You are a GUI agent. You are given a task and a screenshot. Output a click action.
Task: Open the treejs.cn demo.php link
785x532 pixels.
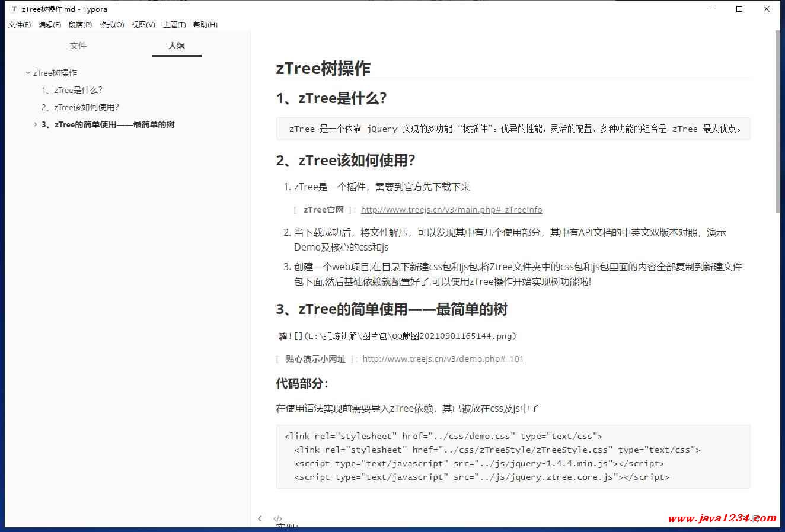click(x=443, y=359)
